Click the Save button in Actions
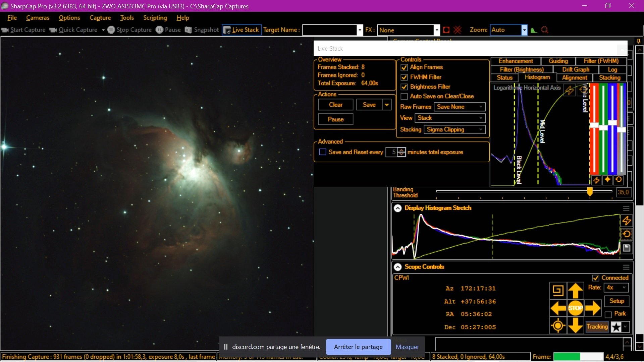 (369, 105)
